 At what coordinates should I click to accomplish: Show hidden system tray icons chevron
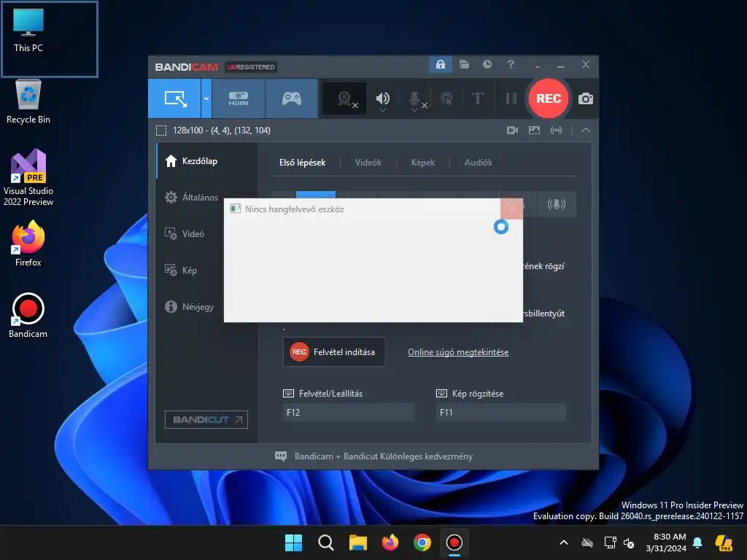(564, 542)
